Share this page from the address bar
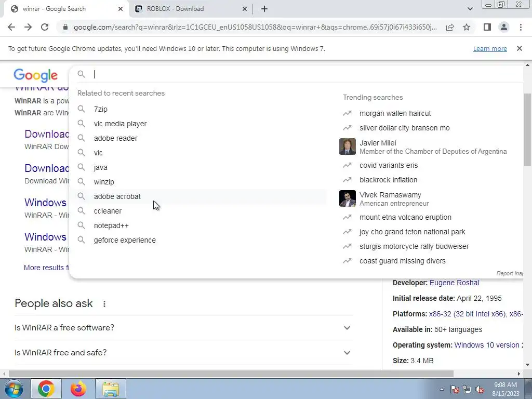The height and width of the screenshot is (399, 532). [450, 27]
